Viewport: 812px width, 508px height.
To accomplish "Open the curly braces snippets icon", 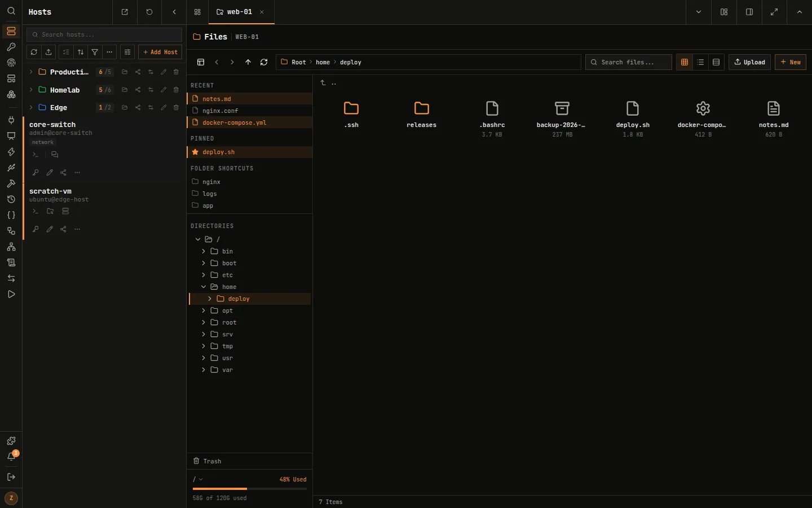I will pos(11,215).
